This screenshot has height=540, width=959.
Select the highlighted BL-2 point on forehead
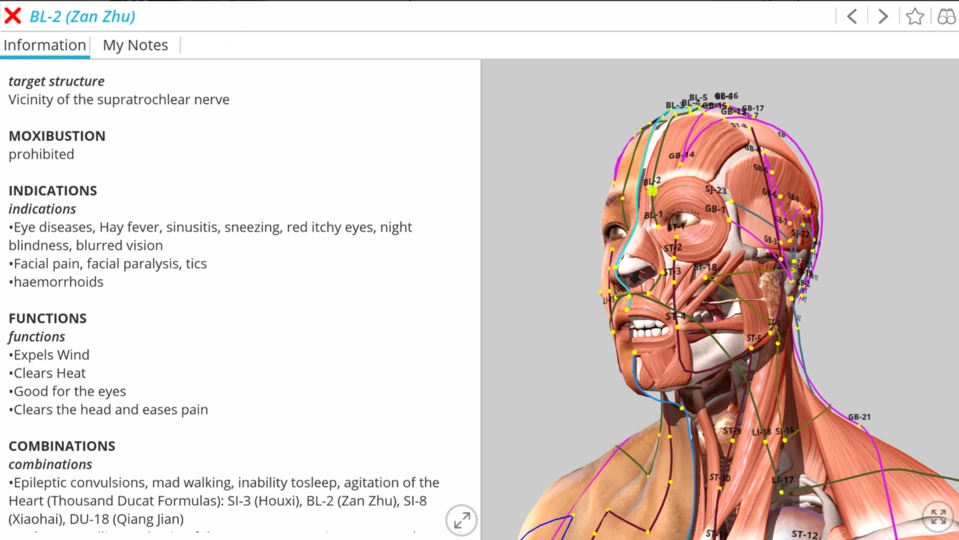652,190
